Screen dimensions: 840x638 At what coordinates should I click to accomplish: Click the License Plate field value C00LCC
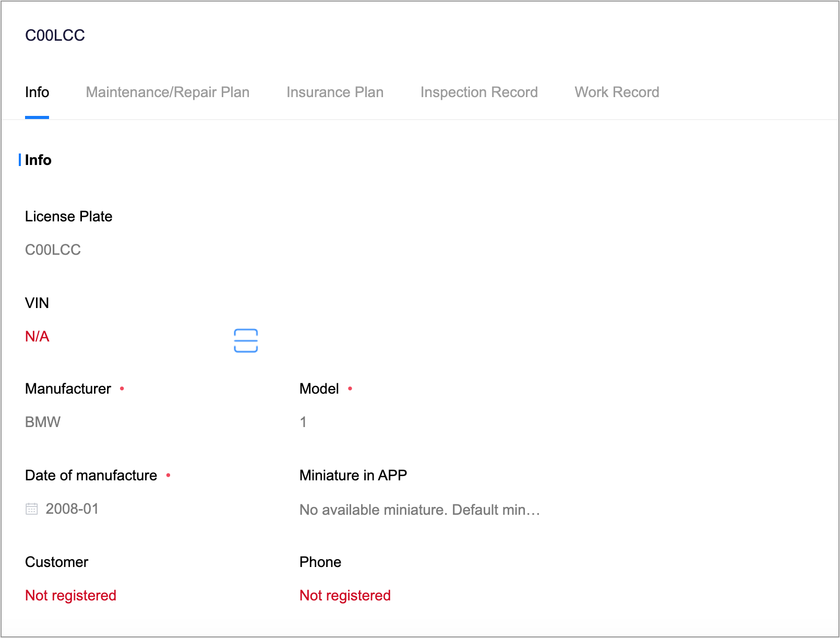click(x=53, y=250)
